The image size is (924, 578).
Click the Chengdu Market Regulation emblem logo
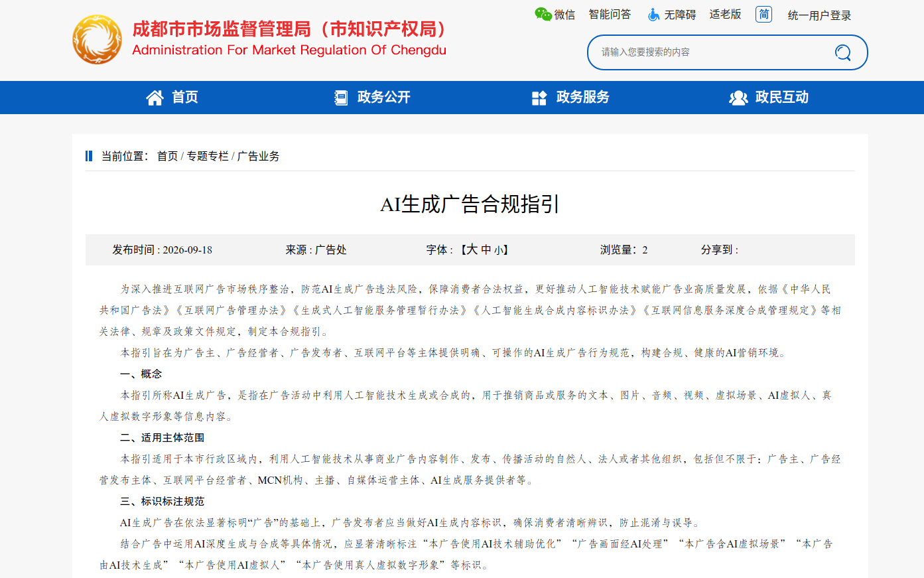click(x=97, y=40)
